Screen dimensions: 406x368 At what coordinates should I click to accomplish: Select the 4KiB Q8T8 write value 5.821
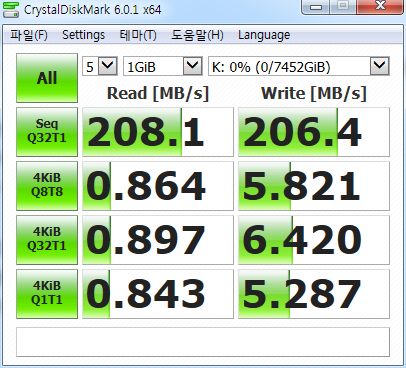click(x=314, y=186)
